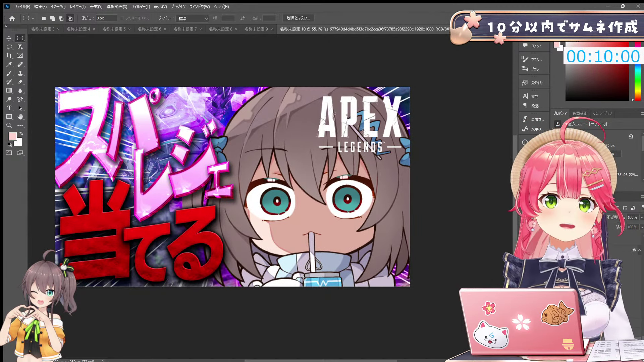644x362 pixels.
Task: Select the Rectangular Marquee tool
Action: click(x=20, y=38)
